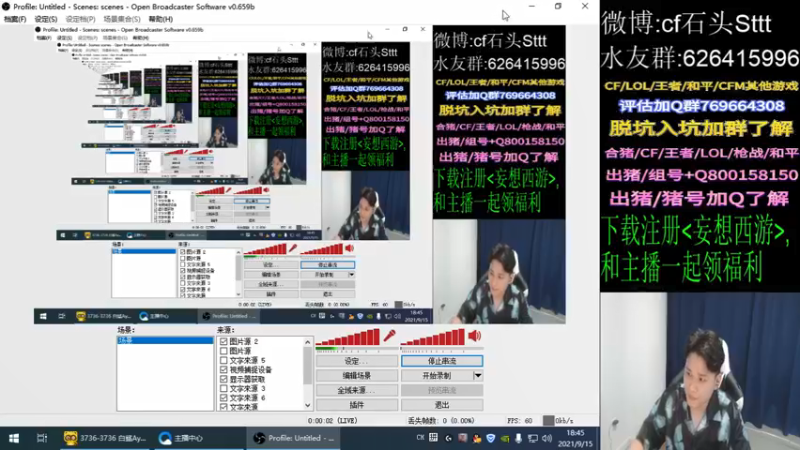The width and height of the screenshot is (800, 450).
Task: Click the 0:00:02 (LIVE) status text
Action: [x=332, y=421]
